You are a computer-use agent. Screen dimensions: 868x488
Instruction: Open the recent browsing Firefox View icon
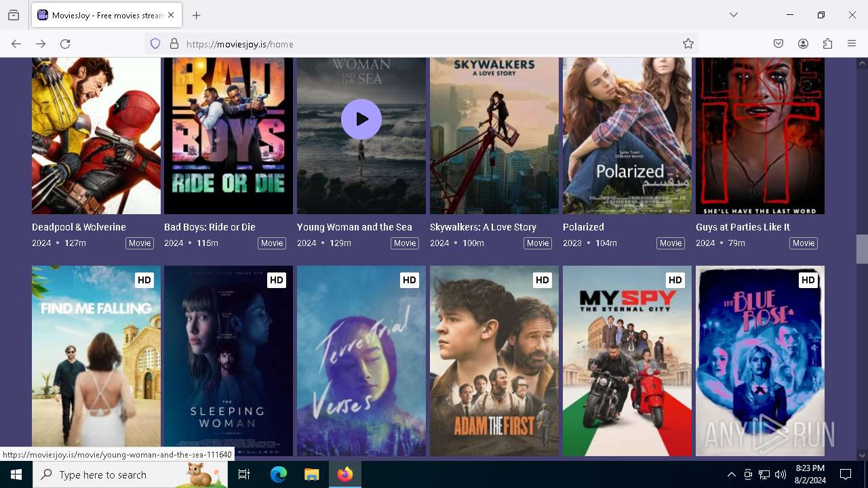(14, 15)
